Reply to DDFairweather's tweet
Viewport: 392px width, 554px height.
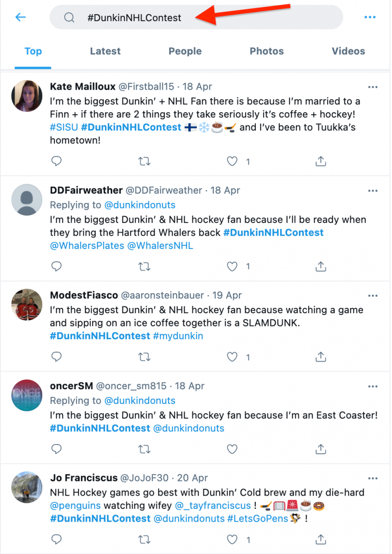[x=56, y=266]
